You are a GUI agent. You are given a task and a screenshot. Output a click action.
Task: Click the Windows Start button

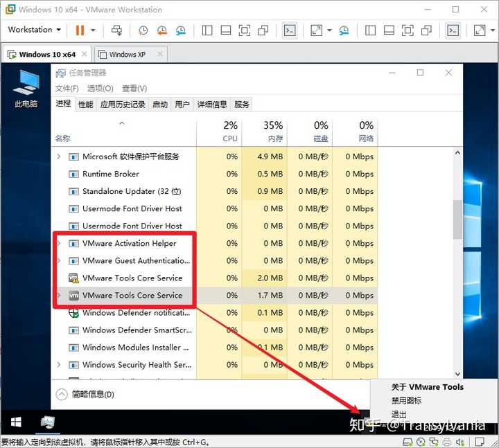pyautogui.click(x=16, y=422)
